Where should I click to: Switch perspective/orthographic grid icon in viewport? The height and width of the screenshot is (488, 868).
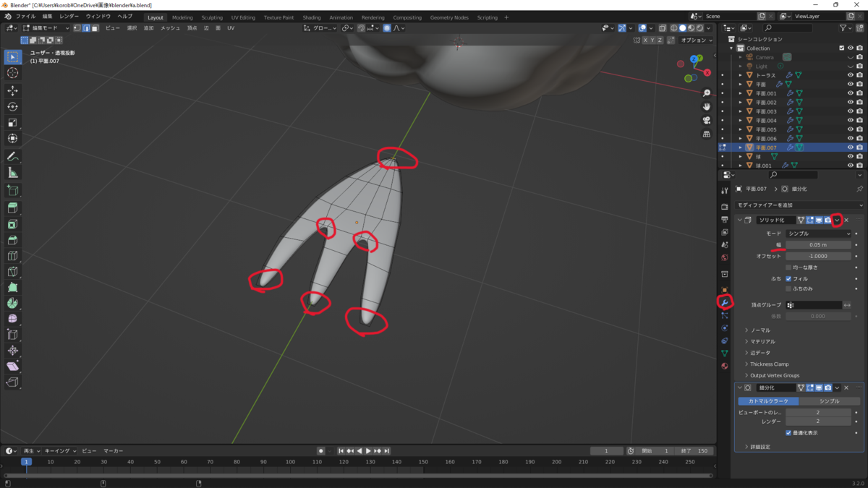point(707,134)
